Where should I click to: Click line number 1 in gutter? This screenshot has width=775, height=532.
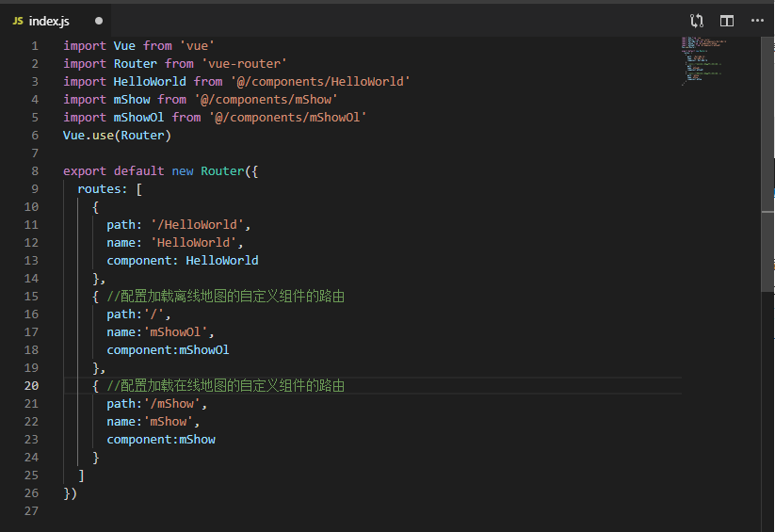click(x=35, y=46)
